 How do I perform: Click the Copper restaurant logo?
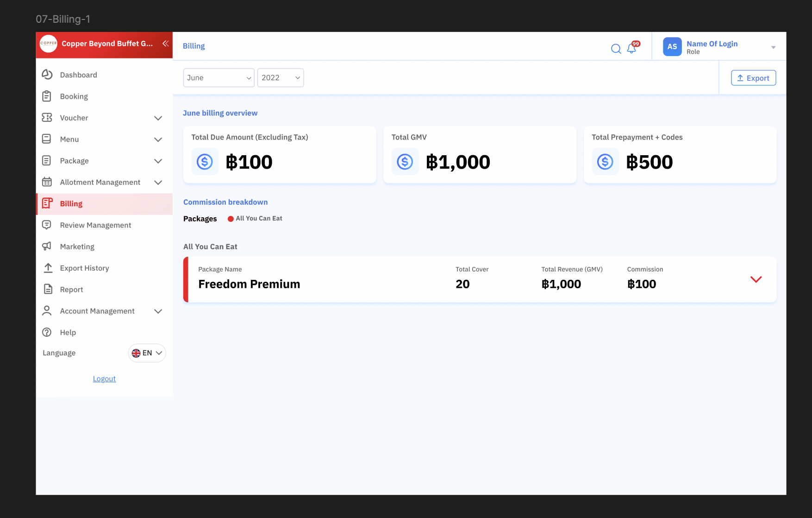pyautogui.click(x=49, y=44)
